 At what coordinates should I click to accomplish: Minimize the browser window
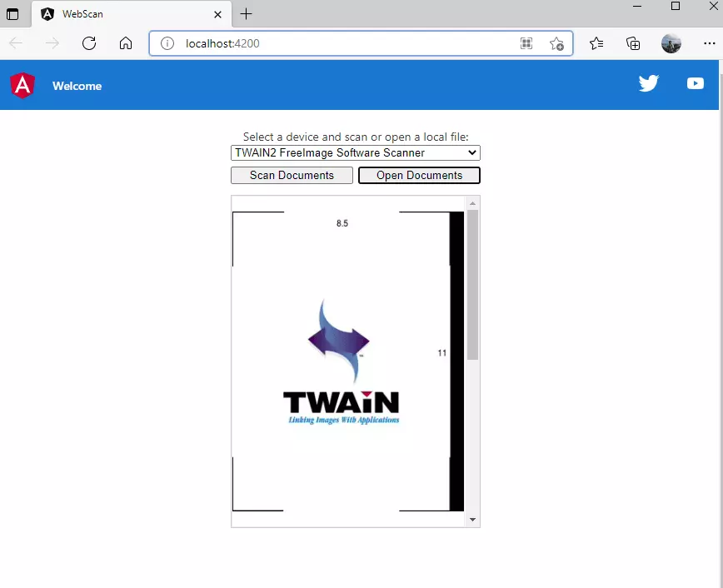point(637,6)
